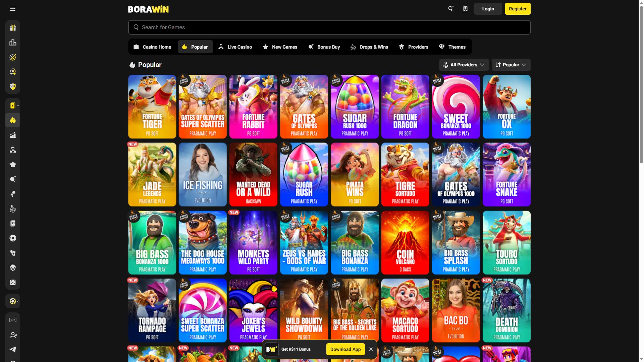The width and height of the screenshot is (644, 362).
Task: Click the star icon in sidebar
Action: coord(13,164)
